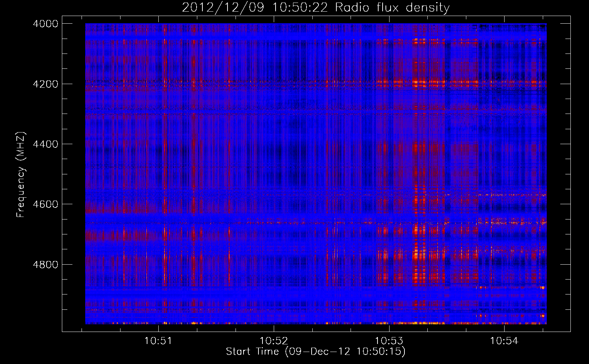Click the 4800 frequency axis label
Image resolution: width=589 pixels, height=364 pixels.
tap(46, 265)
